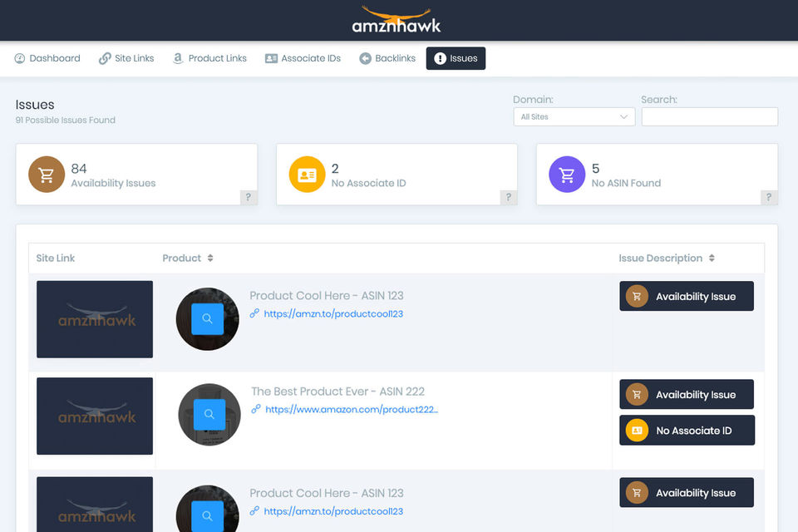Click the 'Availability Issues' card label
The width and height of the screenshot is (798, 532).
click(x=114, y=183)
